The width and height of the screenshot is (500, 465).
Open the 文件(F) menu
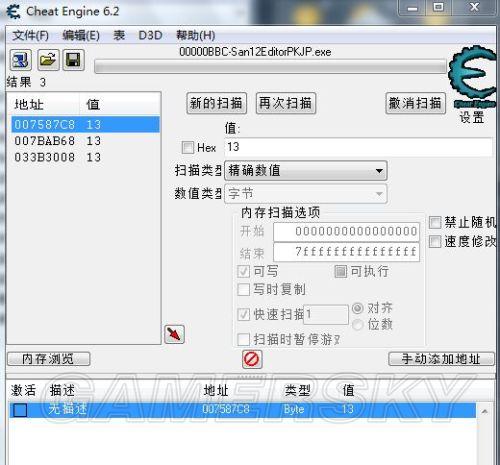30,35
